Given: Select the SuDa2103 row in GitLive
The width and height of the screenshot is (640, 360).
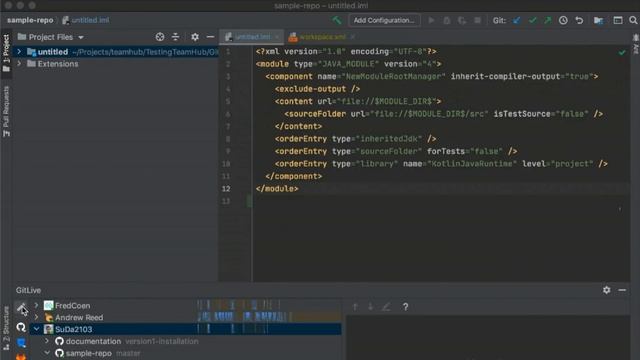Looking at the screenshot, I should point(186,329).
